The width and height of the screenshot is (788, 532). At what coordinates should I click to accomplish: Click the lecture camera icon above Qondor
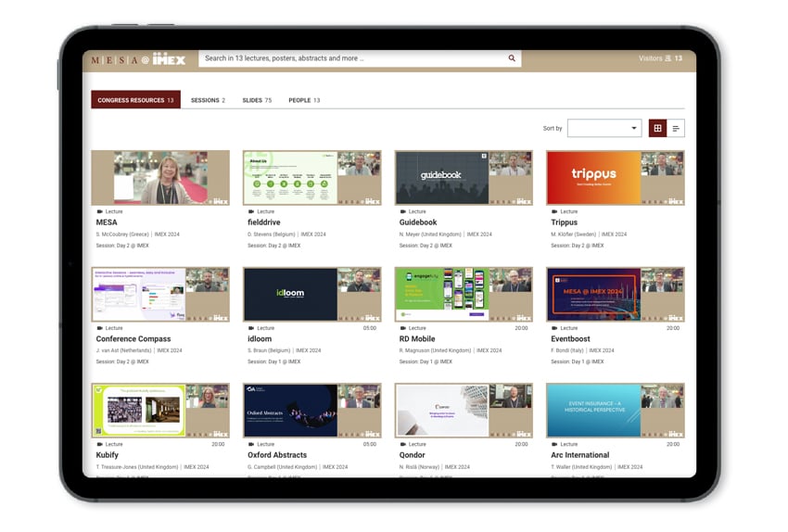(x=403, y=444)
